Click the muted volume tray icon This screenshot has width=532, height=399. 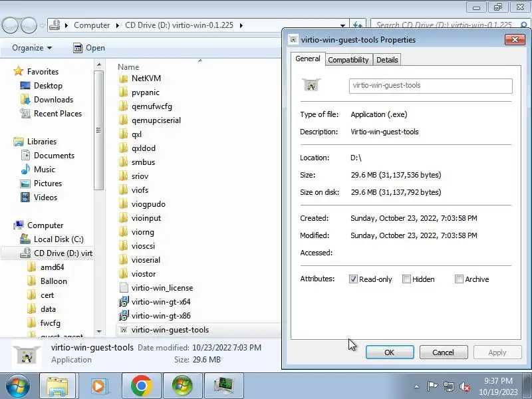click(465, 386)
